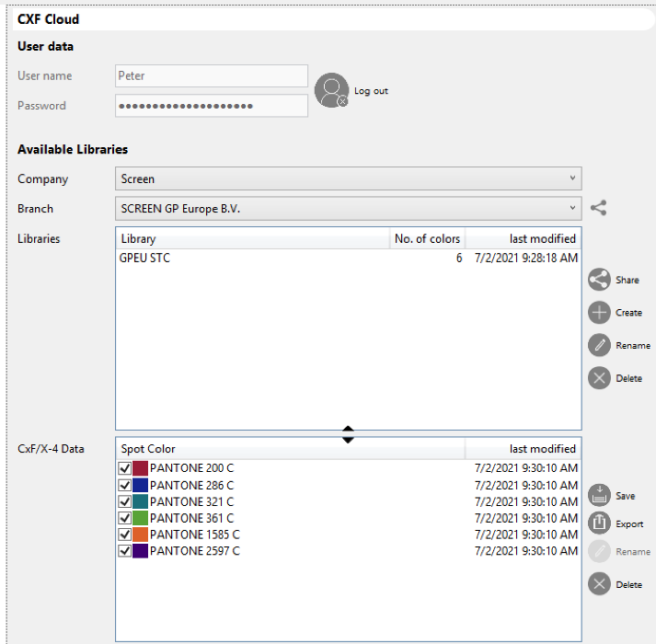Rename the library with pencil icon

coord(600,345)
